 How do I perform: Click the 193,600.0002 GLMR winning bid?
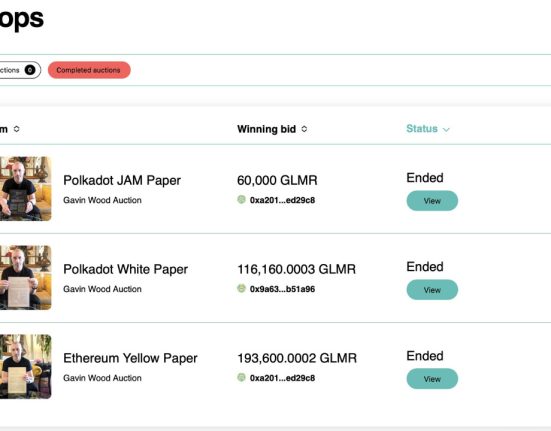pyautogui.click(x=297, y=358)
